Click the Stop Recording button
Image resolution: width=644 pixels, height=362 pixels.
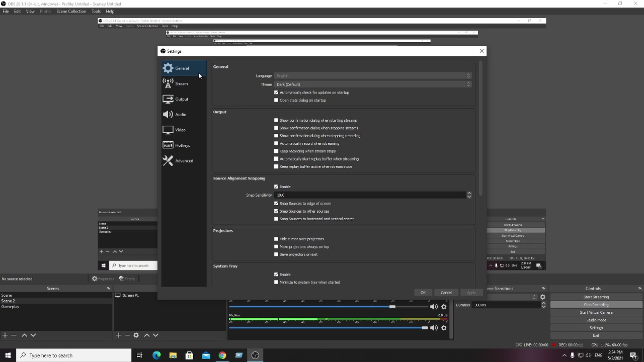pos(596,305)
